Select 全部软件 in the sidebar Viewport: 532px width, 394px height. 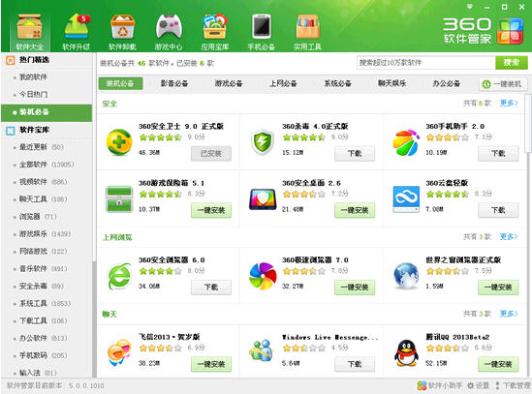pyautogui.click(x=47, y=165)
